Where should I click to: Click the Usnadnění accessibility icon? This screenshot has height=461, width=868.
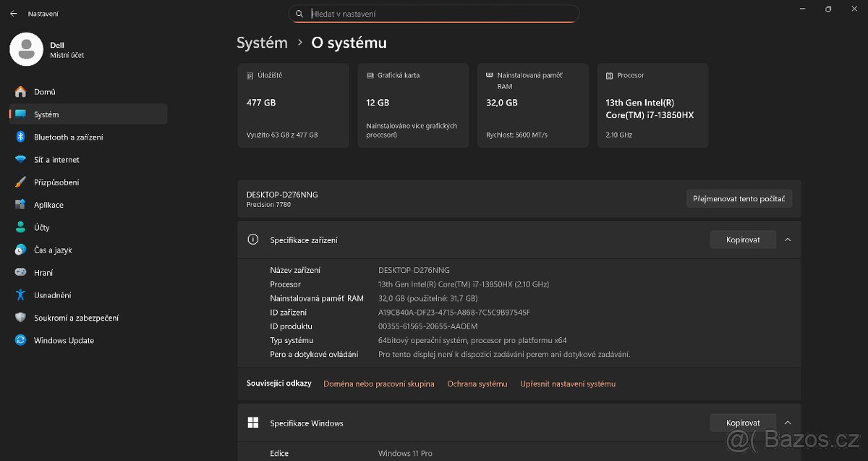coord(20,295)
